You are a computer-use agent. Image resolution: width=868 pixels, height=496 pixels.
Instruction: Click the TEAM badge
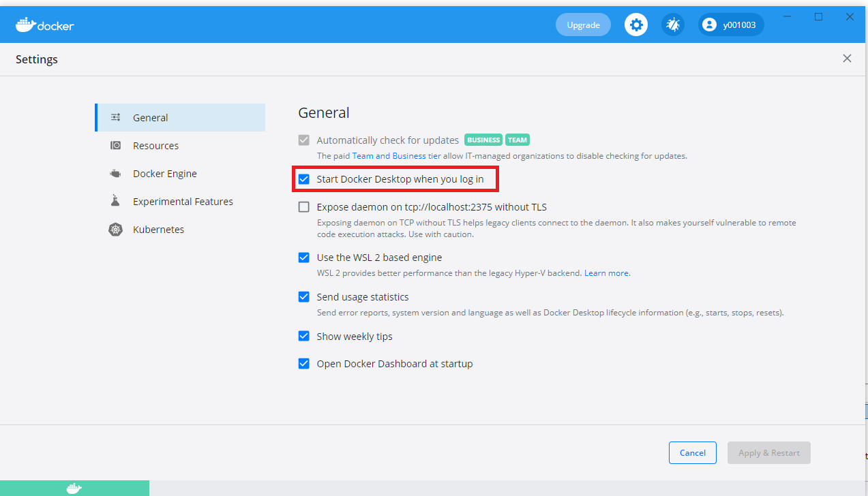tap(518, 140)
